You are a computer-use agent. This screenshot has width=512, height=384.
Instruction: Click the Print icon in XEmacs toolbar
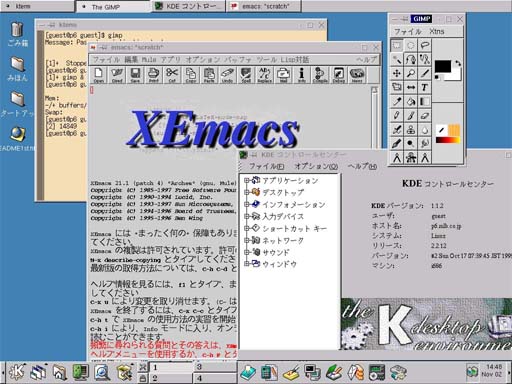pos(153,75)
